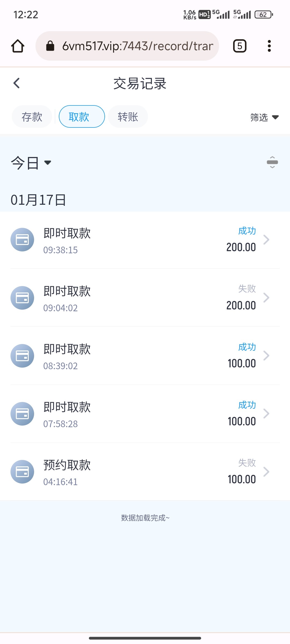
Task: Open the browser tab switcher showing 5
Action: [x=240, y=46]
